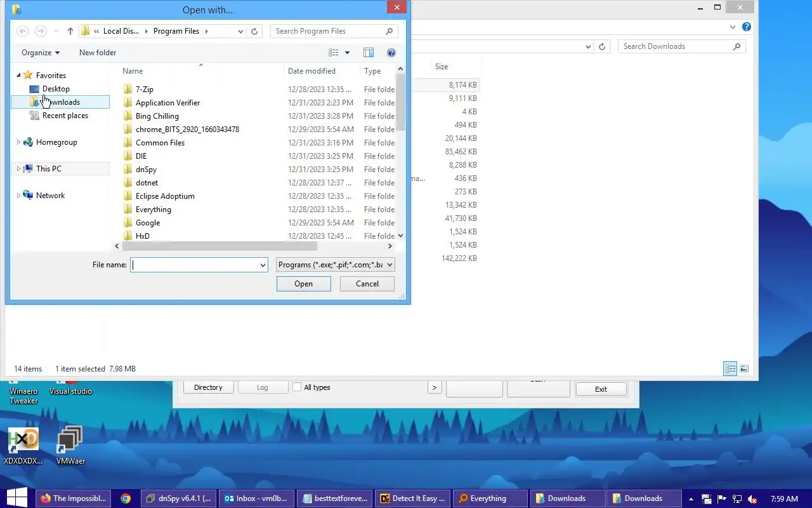The image size is (812, 508).
Task: Sort Downloads window by Size column
Action: tap(442, 67)
